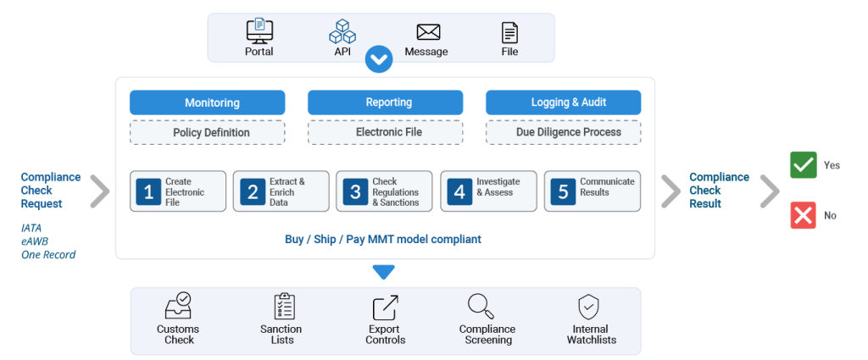Click the Customs Check tray icon
This screenshot has width=868, height=360.
[x=179, y=306]
